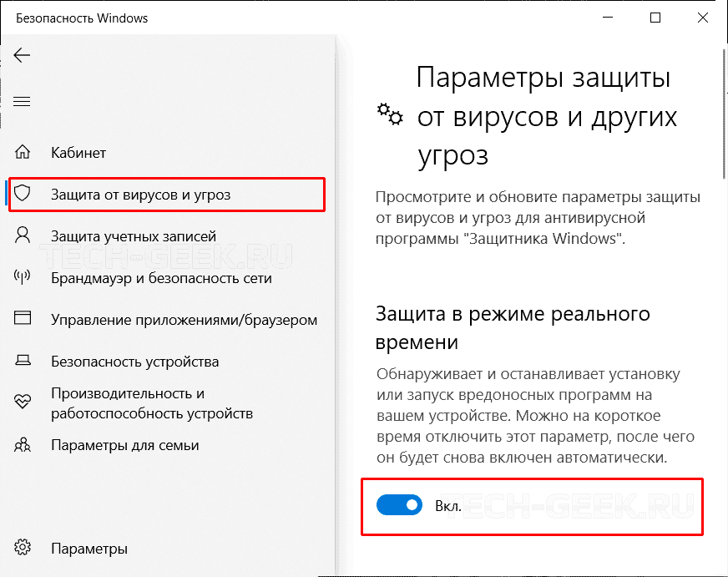
Task: Click the firewall network signal icon
Action: 23,277
